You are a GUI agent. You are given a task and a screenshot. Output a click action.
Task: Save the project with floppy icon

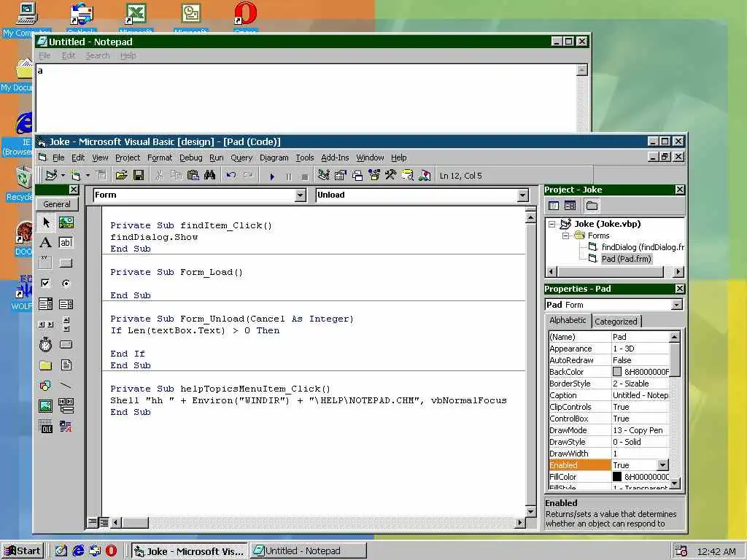(139, 176)
